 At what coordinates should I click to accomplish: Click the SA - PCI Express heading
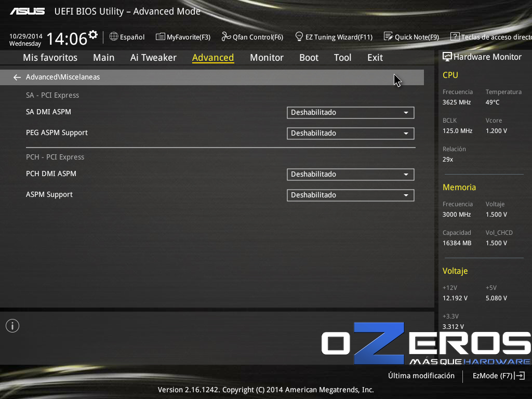[x=52, y=96]
